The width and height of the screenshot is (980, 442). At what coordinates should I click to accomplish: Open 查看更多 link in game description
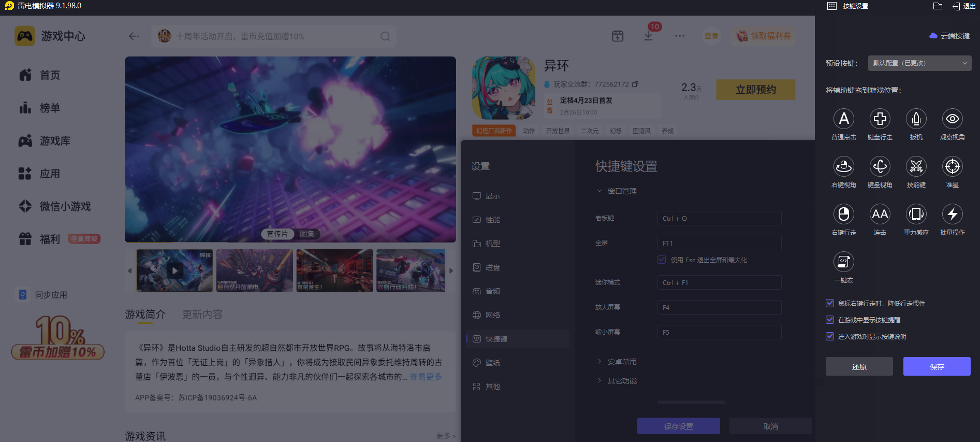pos(426,377)
